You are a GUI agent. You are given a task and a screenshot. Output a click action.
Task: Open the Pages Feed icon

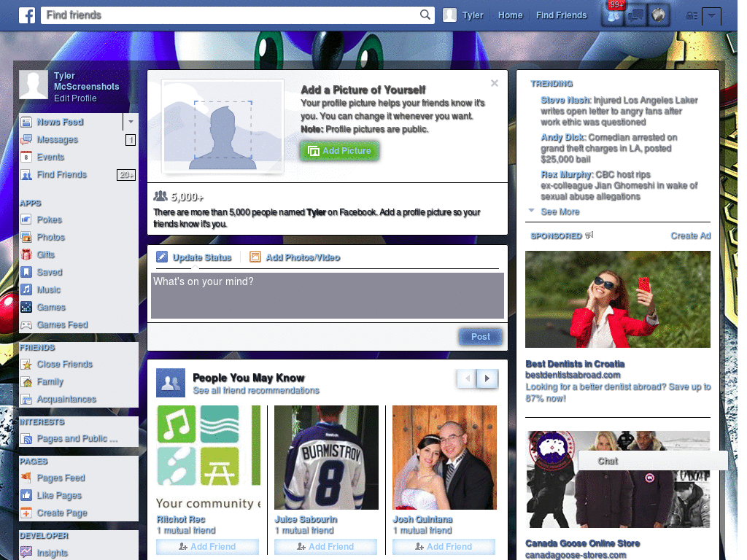tap(26, 478)
